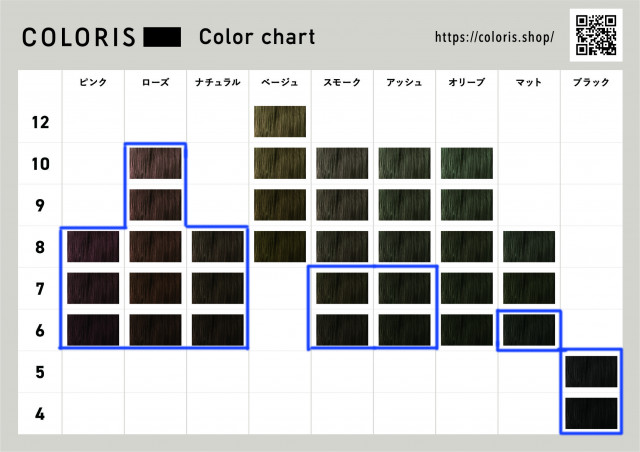Select the row label 12
640x452 pixels.
[x=40, y=122]
